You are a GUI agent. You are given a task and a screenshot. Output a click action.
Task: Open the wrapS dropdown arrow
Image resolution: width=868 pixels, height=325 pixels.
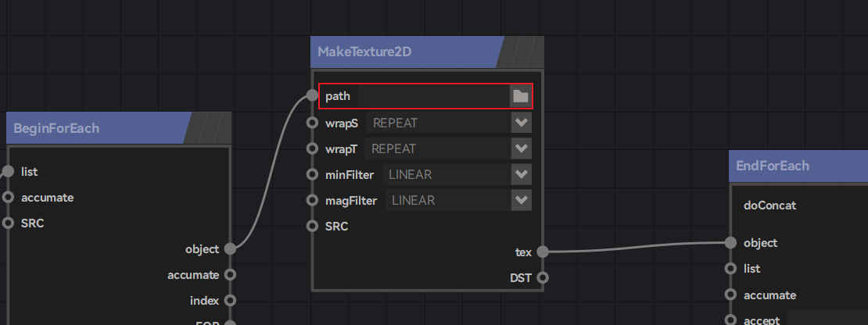pos(521,123)
